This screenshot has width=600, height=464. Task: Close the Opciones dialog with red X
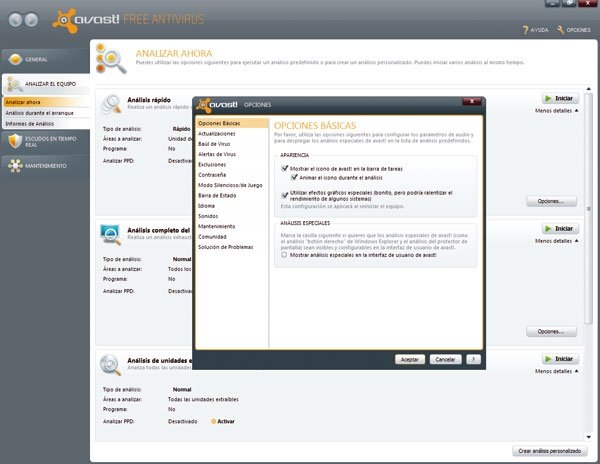pyautogui.click(x=472, y=101)
